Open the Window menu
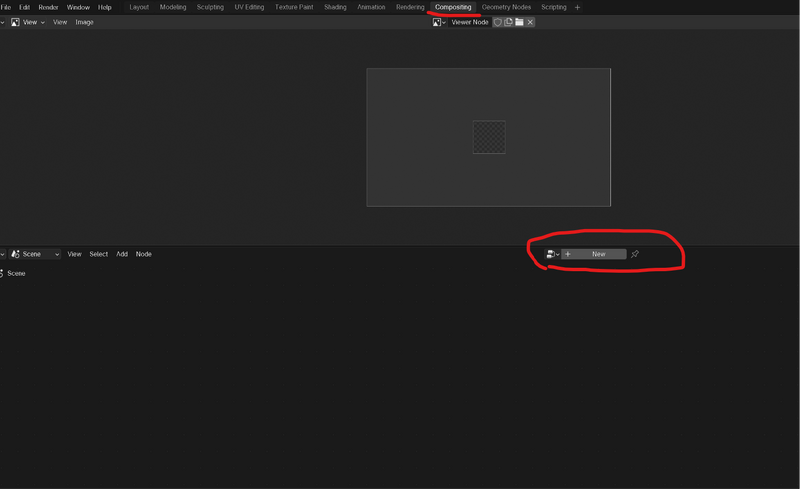This screenshot has width=800, height=489. 78,7
